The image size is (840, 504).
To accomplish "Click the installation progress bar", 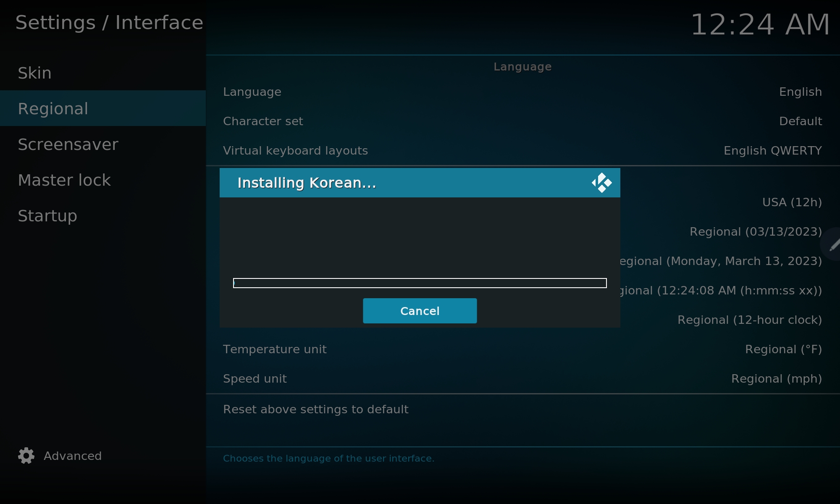I will point(420,283).
